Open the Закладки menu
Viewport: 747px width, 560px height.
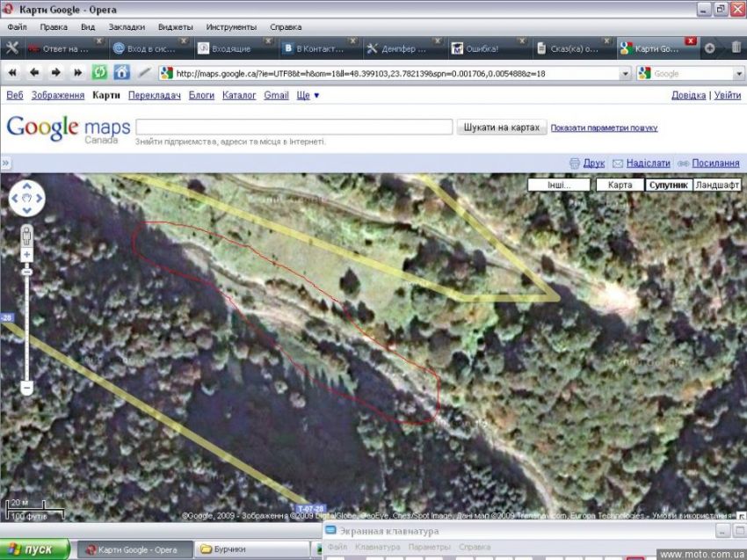pos(127,27)
